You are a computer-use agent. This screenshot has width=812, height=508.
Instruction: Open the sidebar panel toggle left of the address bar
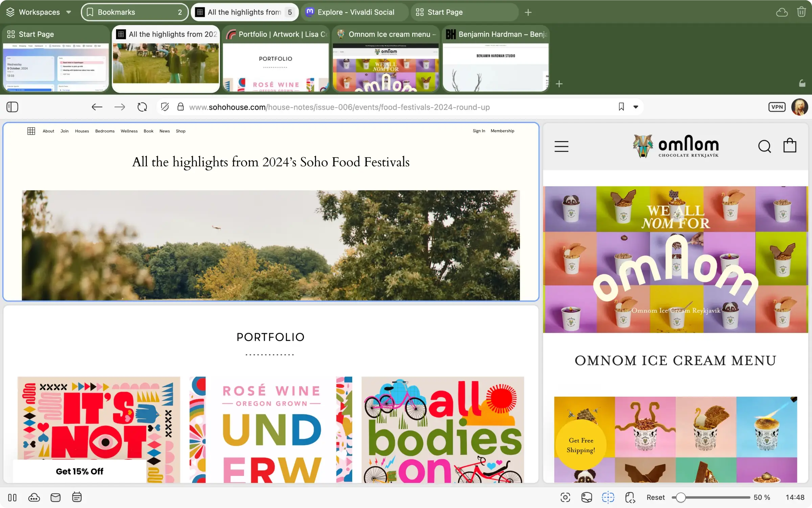12,107
